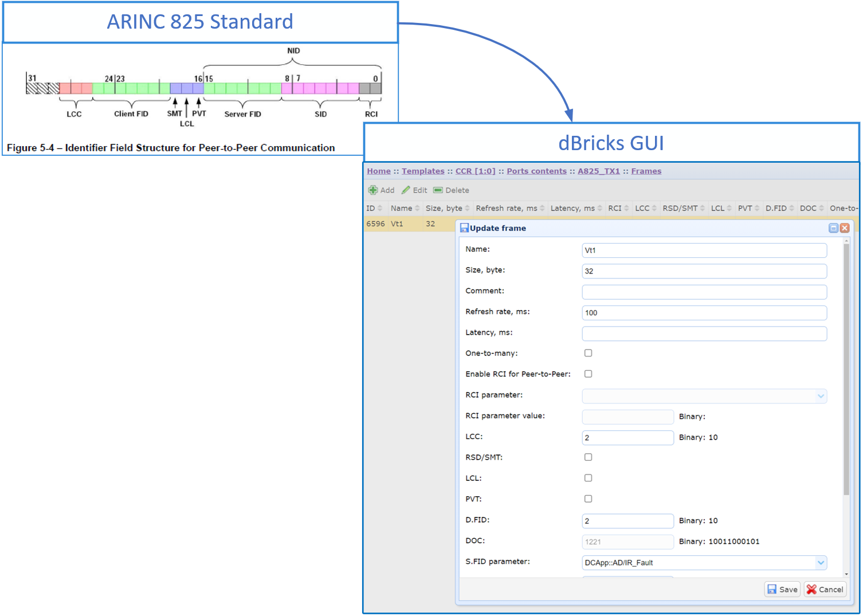Viewport: 863px width, 616px height.
Task: Maximize the Update frame dialog
Action: (834, 228)
